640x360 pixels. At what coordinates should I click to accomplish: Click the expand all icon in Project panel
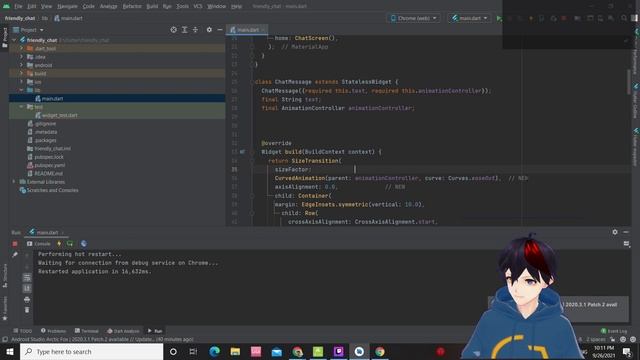point(184,30)
